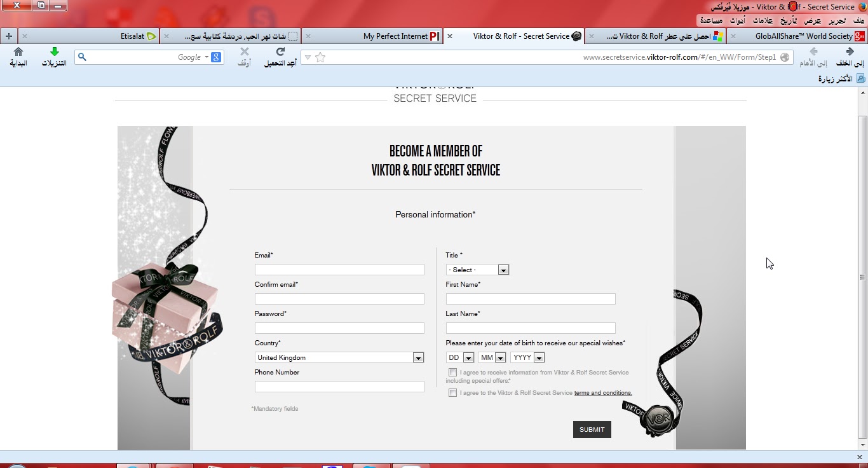
Task: Open the تحرير (Edit) menu
Action: pos(836,21)
